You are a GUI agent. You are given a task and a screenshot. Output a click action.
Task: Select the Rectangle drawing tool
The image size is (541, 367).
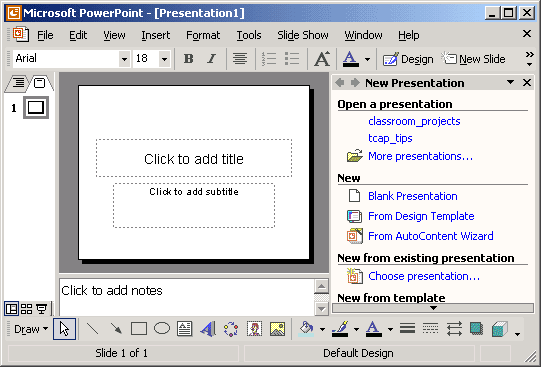click(x=139, y=329)
